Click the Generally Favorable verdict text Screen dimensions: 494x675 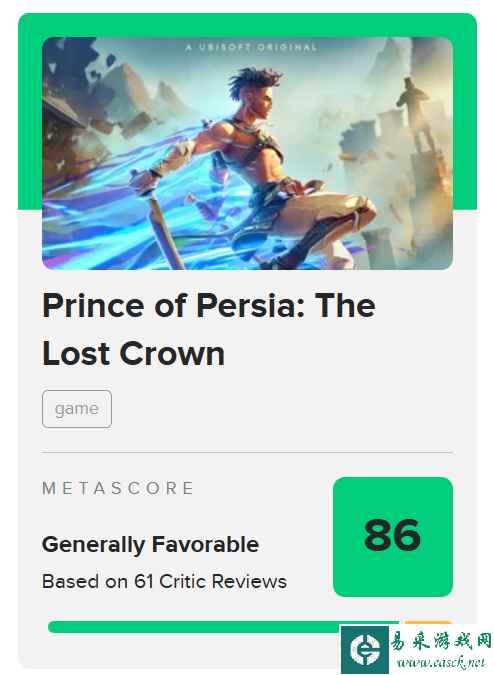[150, 545]
